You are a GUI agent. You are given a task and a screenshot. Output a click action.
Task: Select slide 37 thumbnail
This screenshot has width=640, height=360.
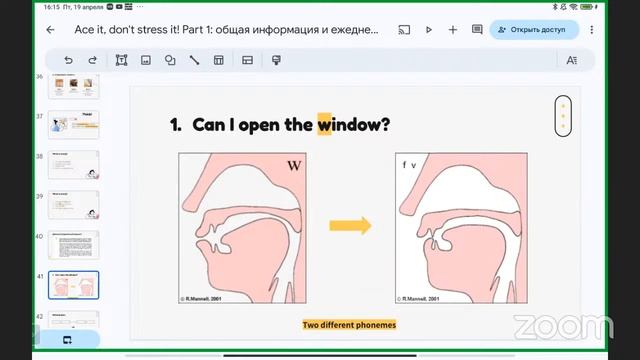click(x=73, y=124)
